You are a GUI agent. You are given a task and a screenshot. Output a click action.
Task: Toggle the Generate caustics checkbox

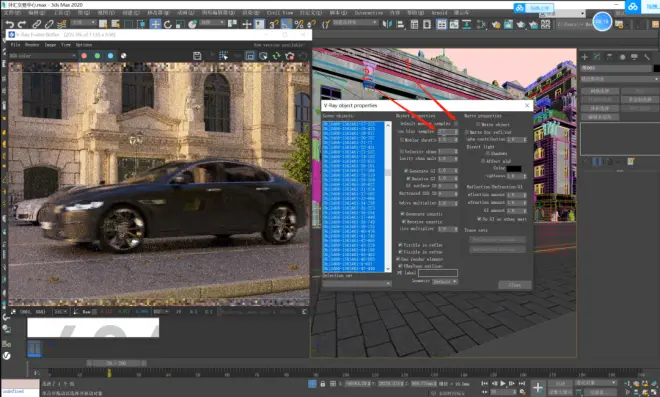pos(402,214)
